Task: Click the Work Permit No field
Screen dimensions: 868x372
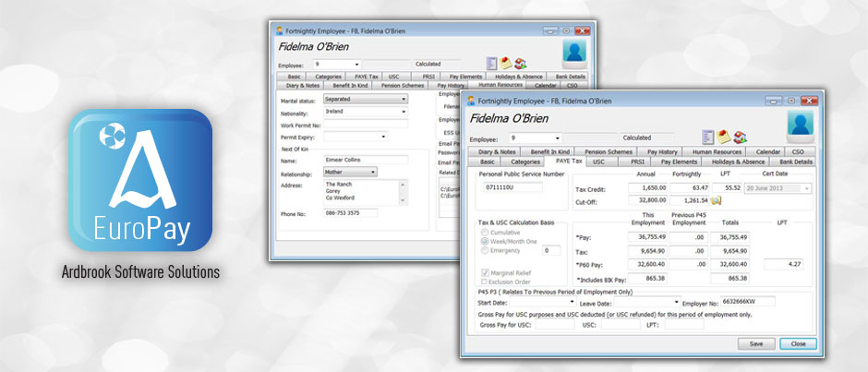Action: pyautogui.click(x=366, y=124)
